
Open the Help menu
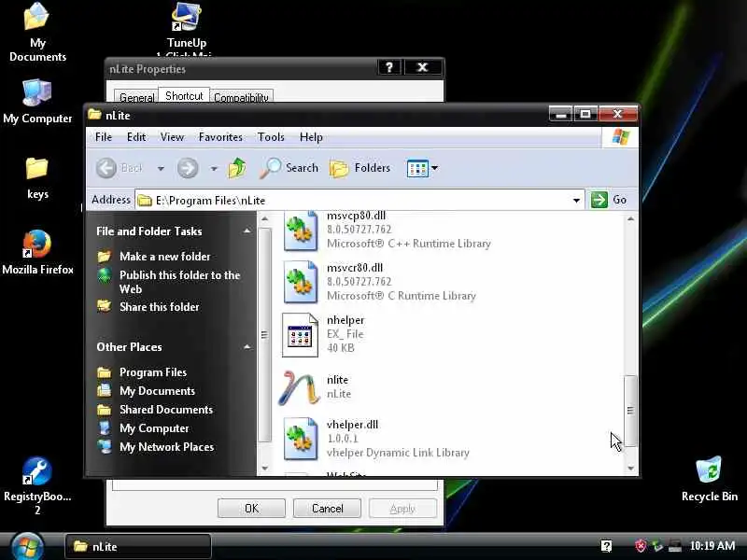tap(311, 137)
